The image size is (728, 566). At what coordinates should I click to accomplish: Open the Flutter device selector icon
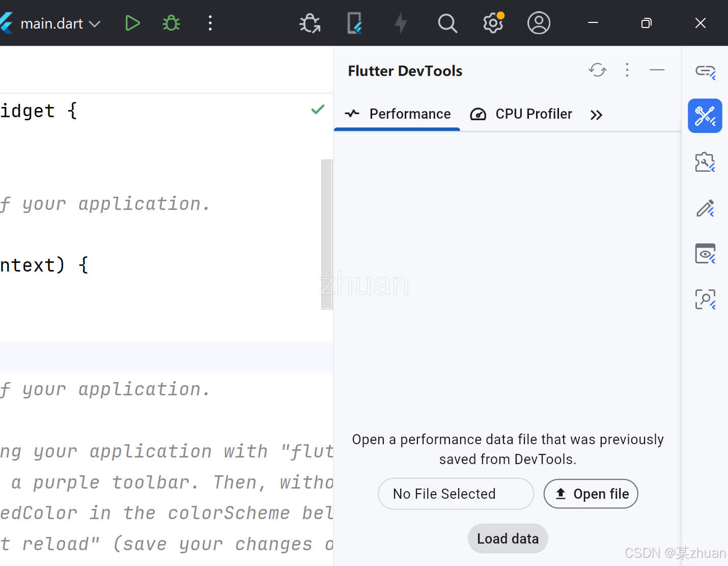click(354, 23)
